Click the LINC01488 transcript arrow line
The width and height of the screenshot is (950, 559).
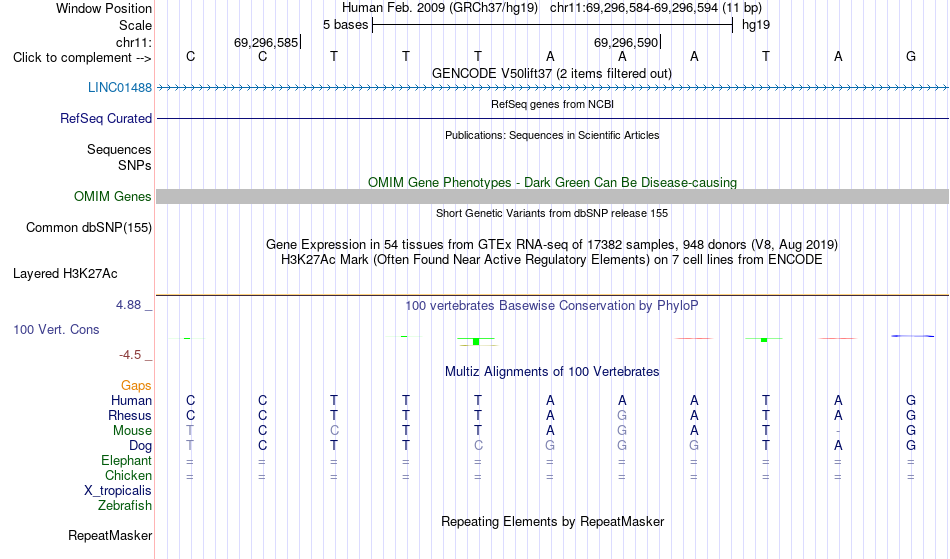tap(552, 88)
